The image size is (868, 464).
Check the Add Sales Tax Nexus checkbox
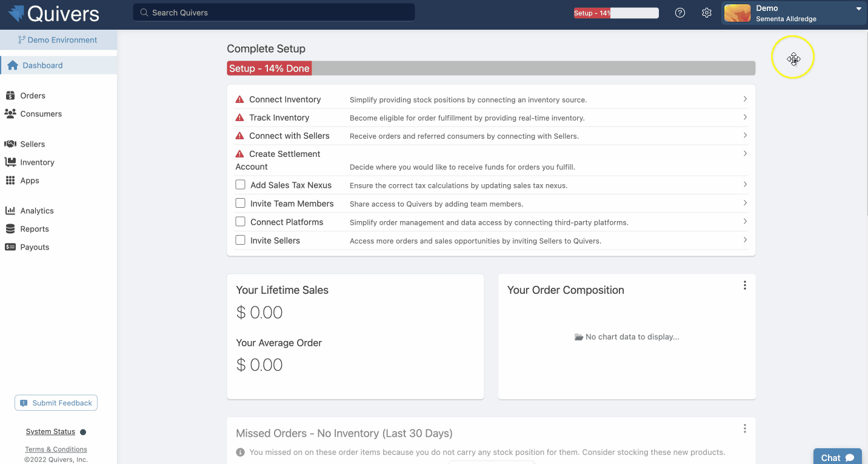coord(241,185)
